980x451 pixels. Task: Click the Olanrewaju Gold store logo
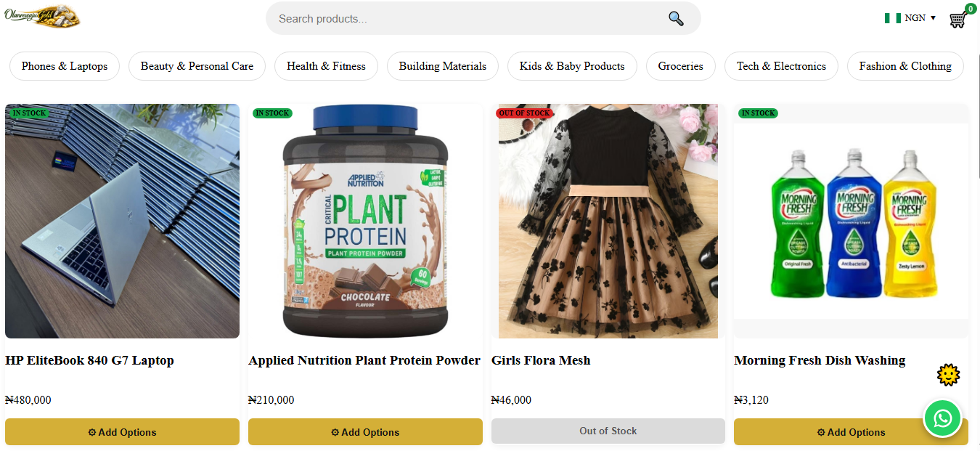[42, 16]
